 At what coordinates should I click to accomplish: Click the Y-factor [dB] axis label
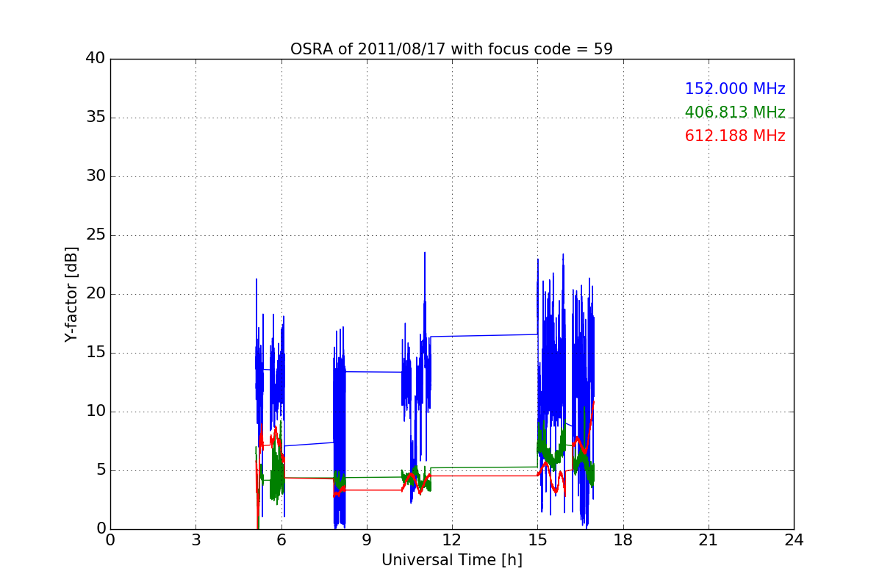[x=71, y=294]
